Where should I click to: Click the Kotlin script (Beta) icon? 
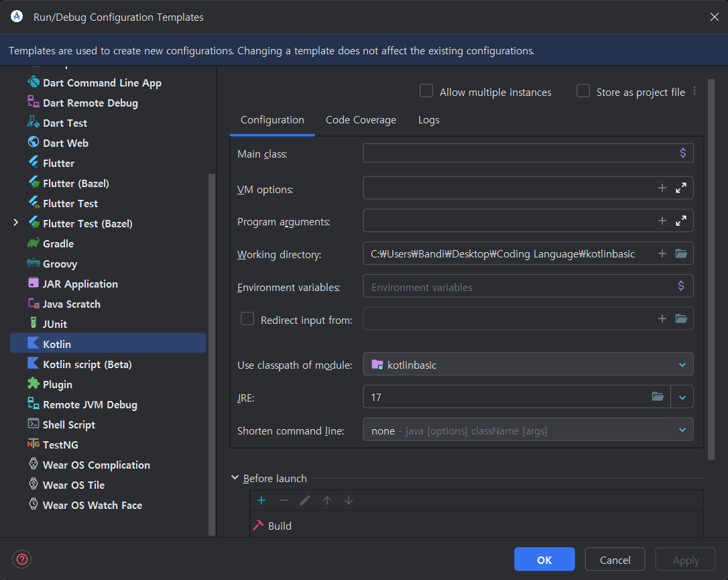click(x=34, y=363)
